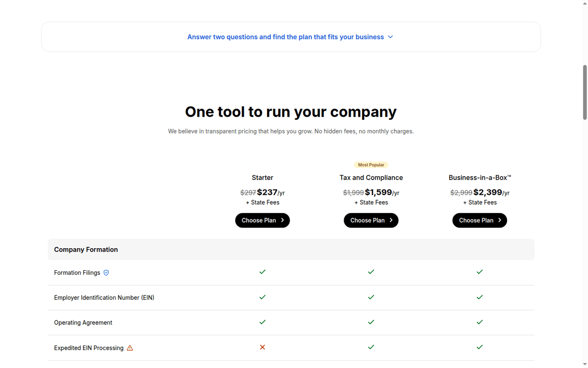The height and width of the screenshot is (368, 588).
Task: Click the crossed-out $2,999 price
Action: pos(461,193)
